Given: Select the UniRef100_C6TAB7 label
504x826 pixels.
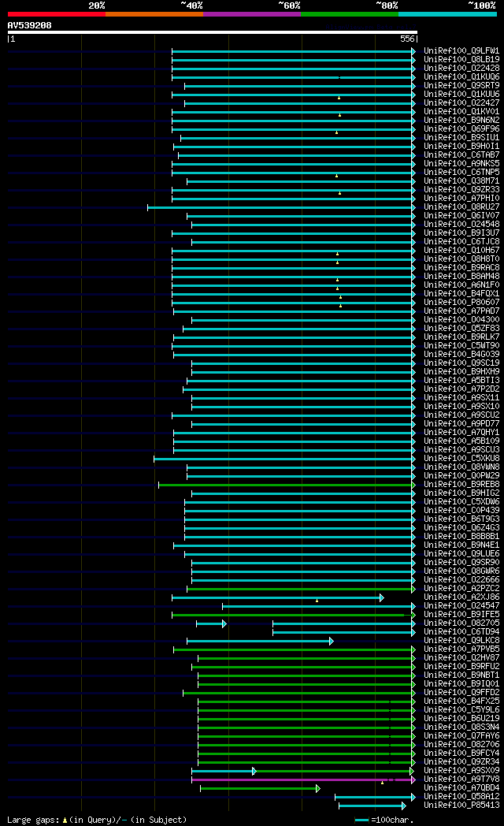Looking at the screenshot, I should coord(461,154).
